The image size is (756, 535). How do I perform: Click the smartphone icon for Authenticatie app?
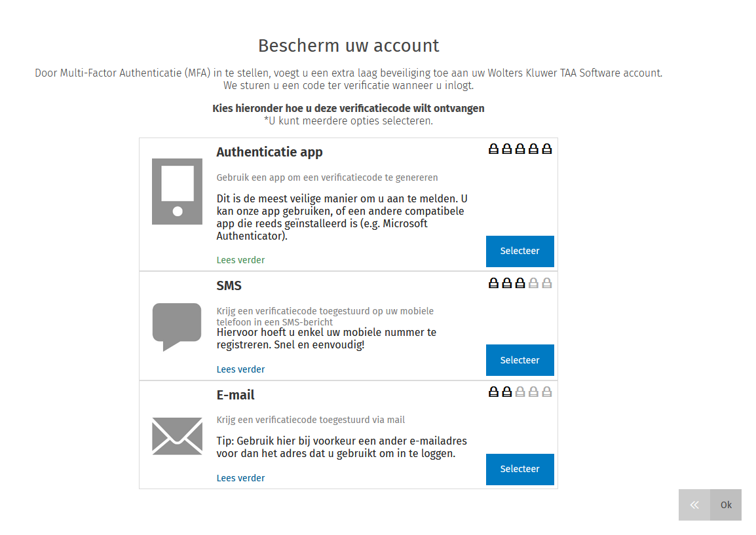pos(177,191)
